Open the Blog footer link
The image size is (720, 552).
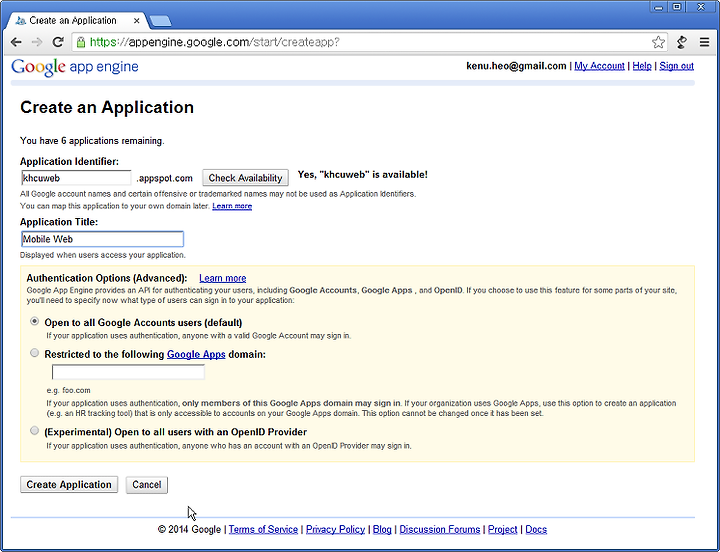(x=382, y=529)
